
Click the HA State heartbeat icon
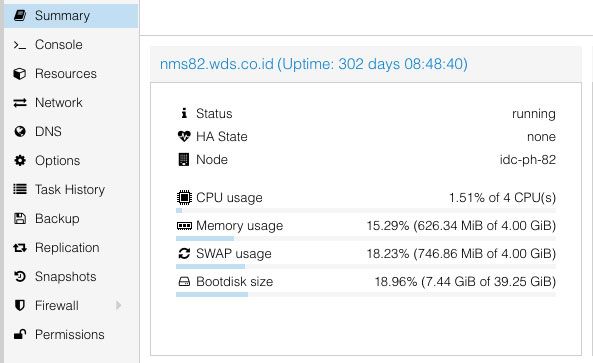tap(184, 137)
